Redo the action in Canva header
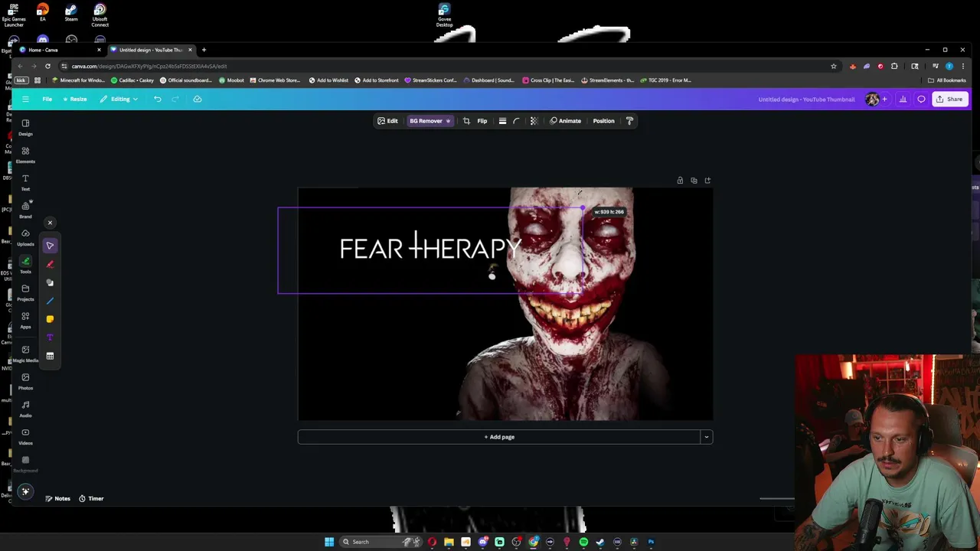 tap(175, 99)
